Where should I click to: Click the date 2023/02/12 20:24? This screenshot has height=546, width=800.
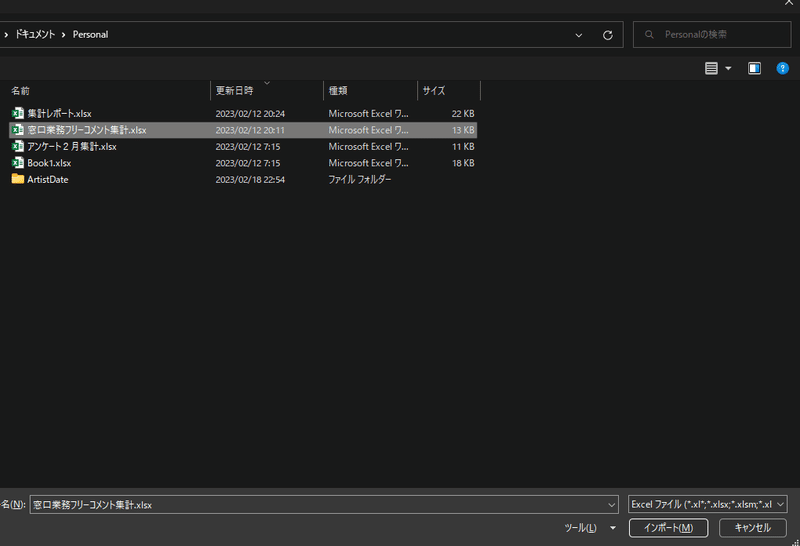250,113
